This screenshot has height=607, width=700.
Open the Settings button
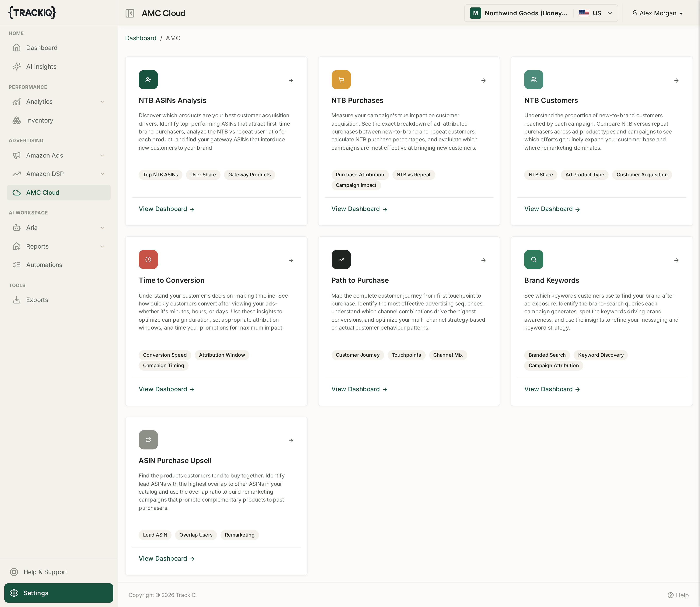point(59,593)
